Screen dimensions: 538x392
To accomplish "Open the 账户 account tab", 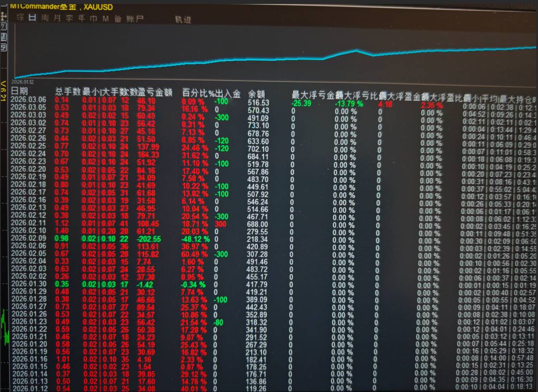I will click(135, 19).
